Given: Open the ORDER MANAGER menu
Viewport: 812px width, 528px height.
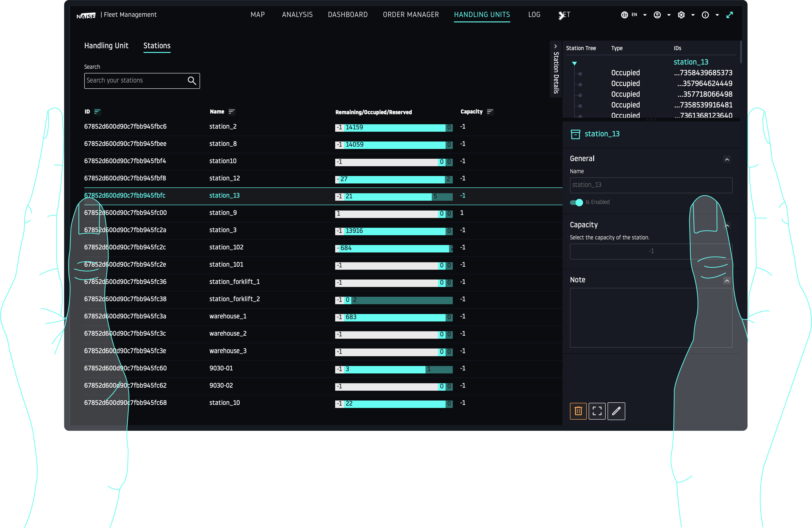Looking at the screenshot, I should [411, 15].
